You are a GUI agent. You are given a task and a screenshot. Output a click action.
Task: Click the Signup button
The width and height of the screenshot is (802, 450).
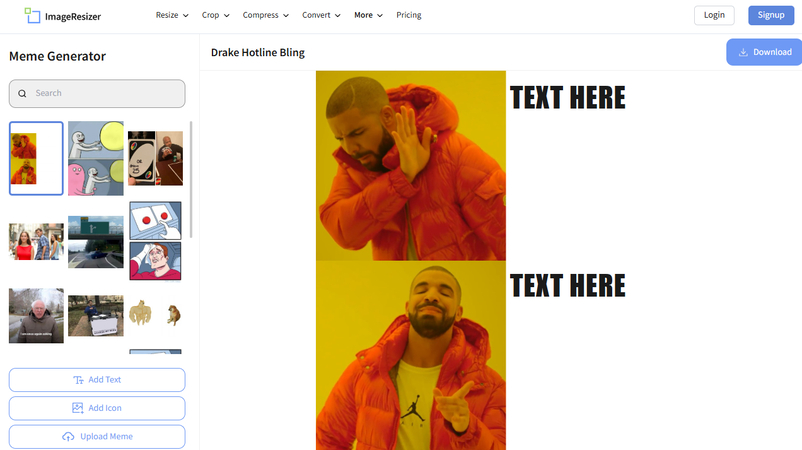coord(771,15)
